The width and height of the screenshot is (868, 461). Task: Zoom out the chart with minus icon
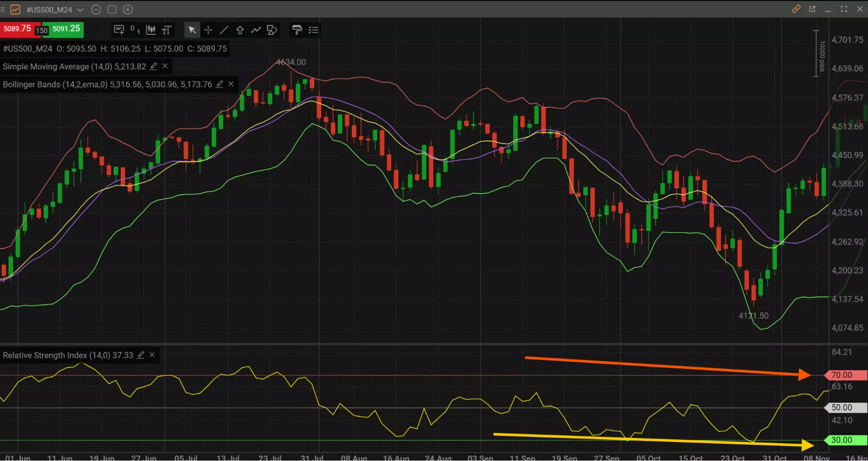(x=96, y=10)
